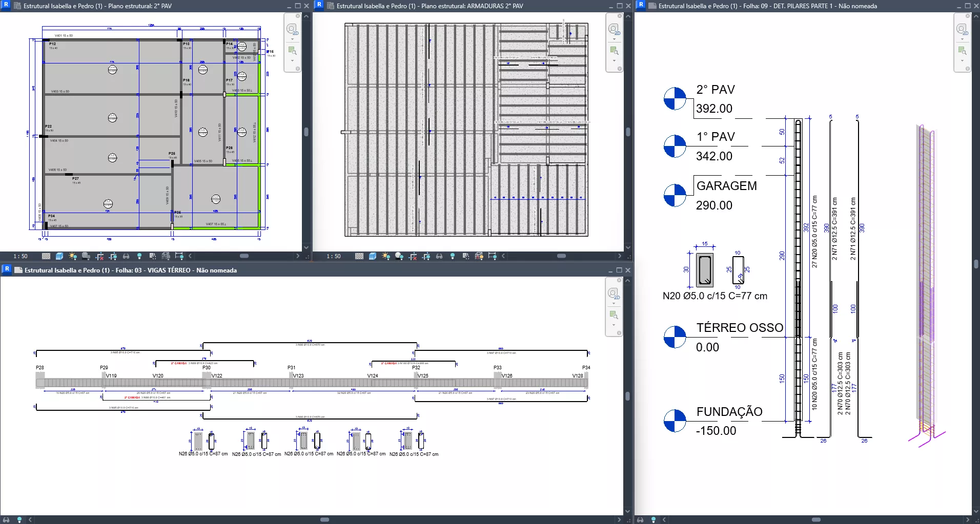Click vertical scrollbar down arrow in 2° PAV view
Viewport: 980px width, 524px height.
pyautogui.click(x=306, y=247)
